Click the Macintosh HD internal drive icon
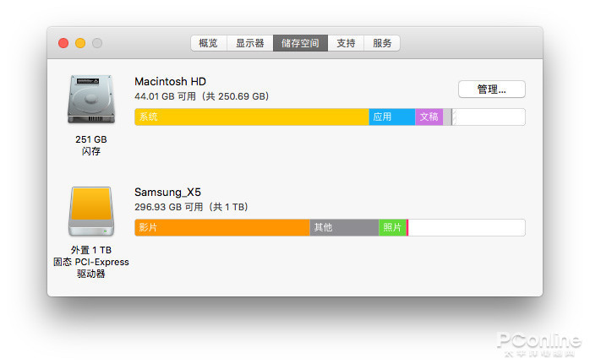Image resolution: width=590 pixels, height=364 pixels. pos(90,100)
